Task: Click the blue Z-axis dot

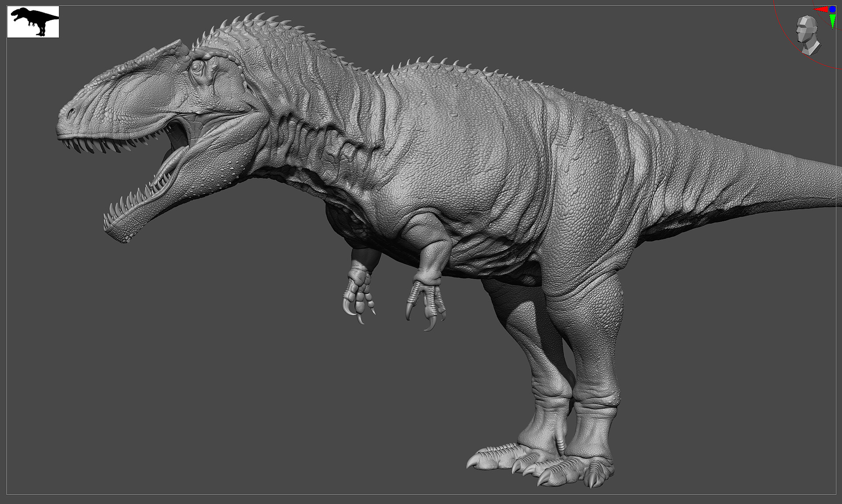Action: pyautogui.click(x=832, y=9)
